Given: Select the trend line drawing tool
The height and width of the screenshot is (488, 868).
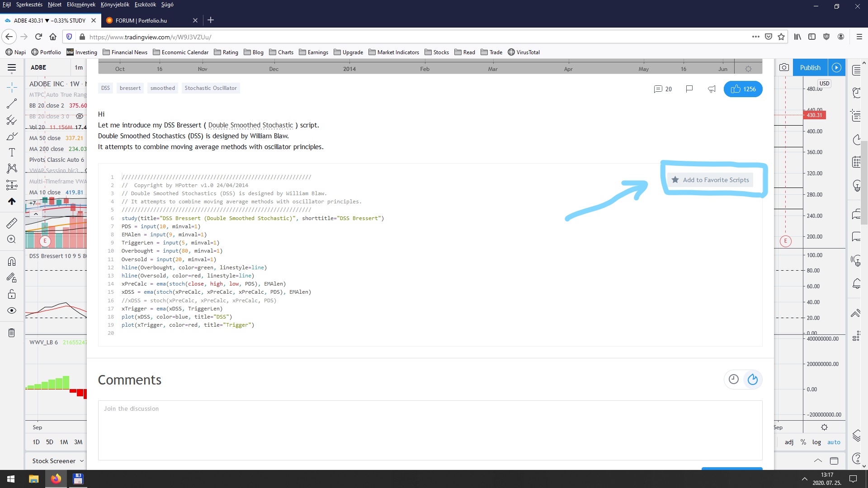Looking at the screenshot, I should 12,103.
